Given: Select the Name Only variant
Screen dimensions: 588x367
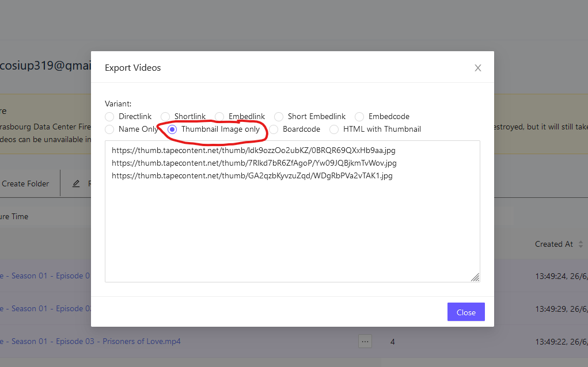Looking at the screenshot, I should (x=109, y=129).
